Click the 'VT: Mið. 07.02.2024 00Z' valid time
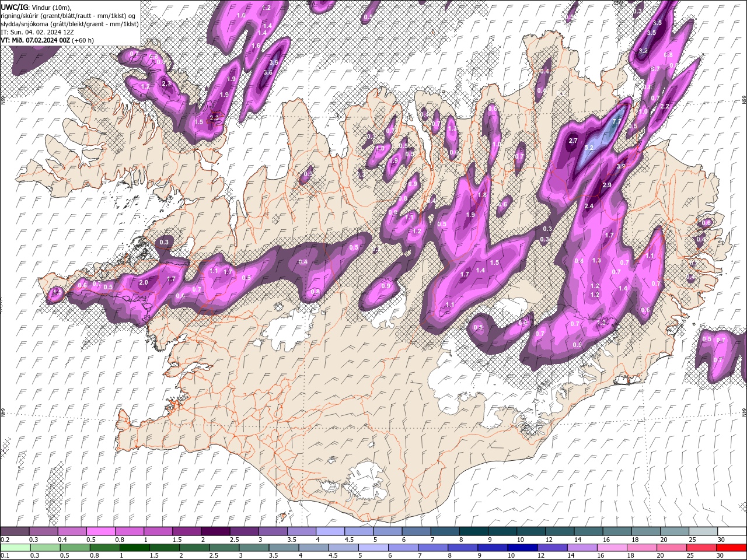Image resolution: width=747 pixels, height=560 pixels. [36, 40]
